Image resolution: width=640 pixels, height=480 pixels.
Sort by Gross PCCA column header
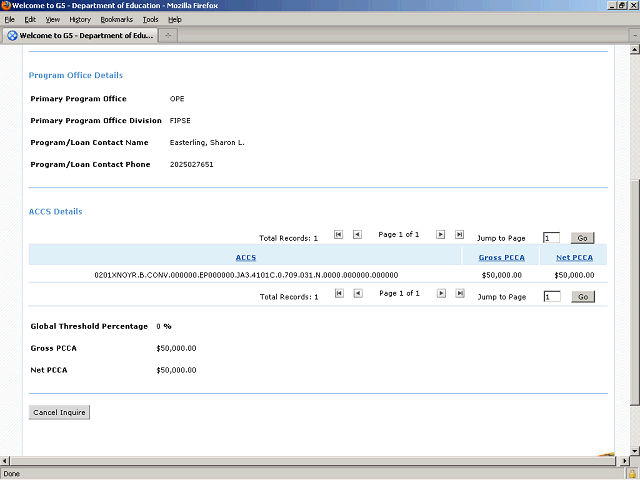[x=502, y=258]
